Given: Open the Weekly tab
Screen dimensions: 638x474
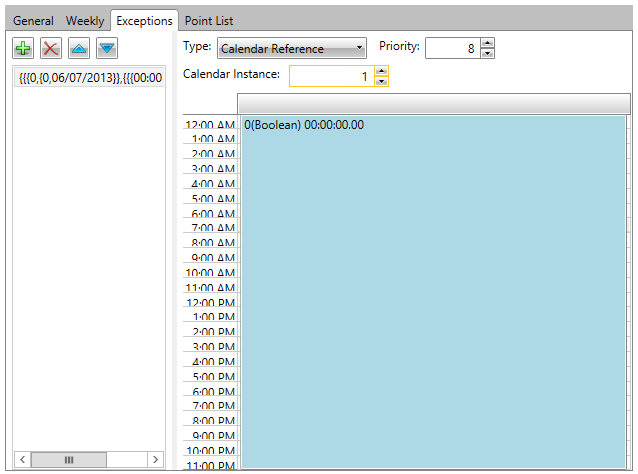Looking at the screenshot, I should click(x=85, y=20).
